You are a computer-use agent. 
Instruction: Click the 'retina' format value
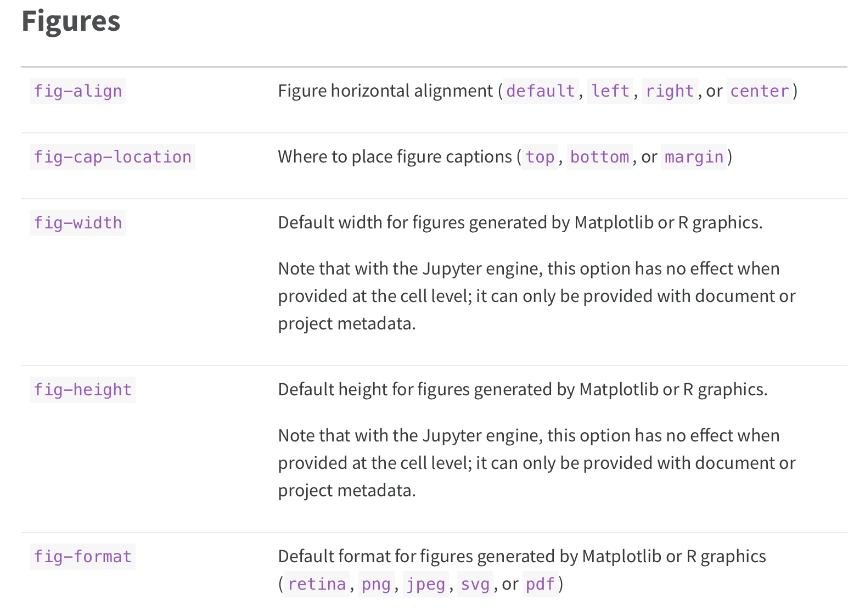pyautogui.click(x=317, y=584)
